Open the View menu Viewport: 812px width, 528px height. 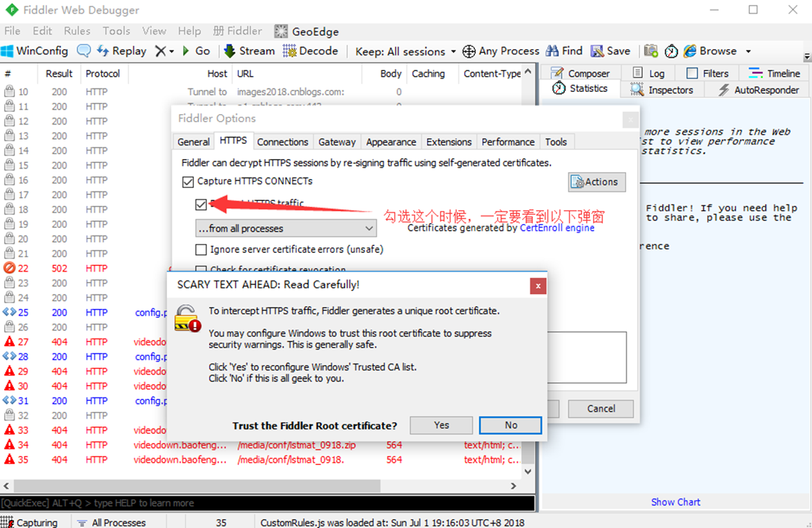coord(154,31)
